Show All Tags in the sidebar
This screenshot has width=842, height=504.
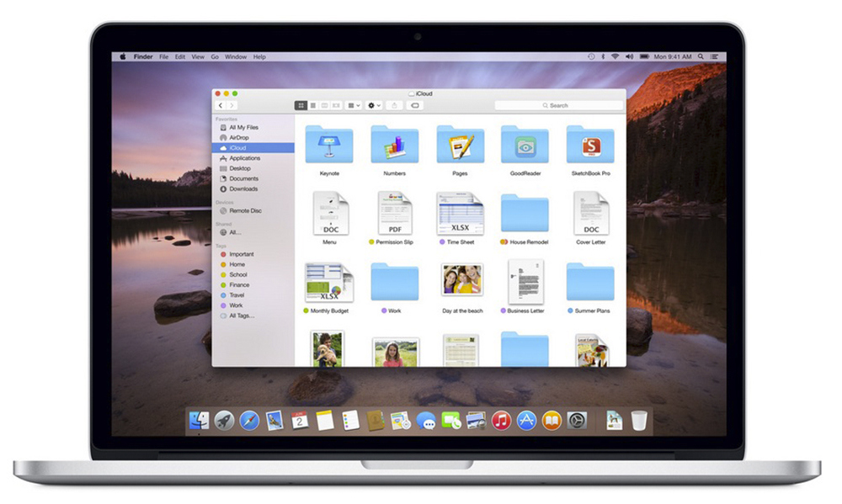pyautogui.click(x=241, y=316)
